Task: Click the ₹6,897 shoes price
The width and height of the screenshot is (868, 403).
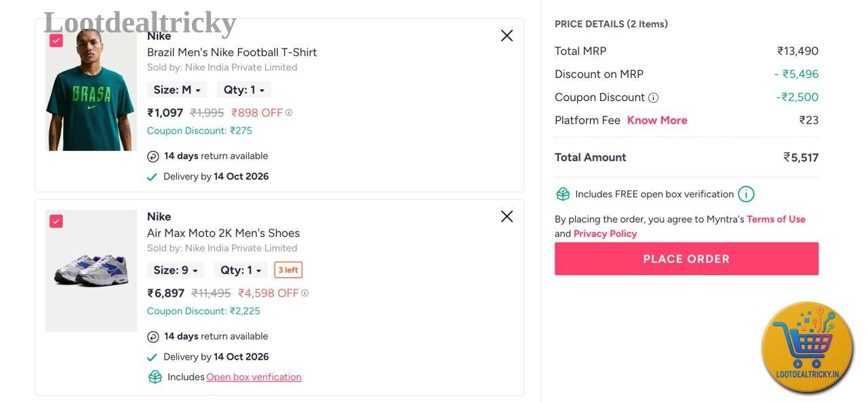Action: [165, 293]
